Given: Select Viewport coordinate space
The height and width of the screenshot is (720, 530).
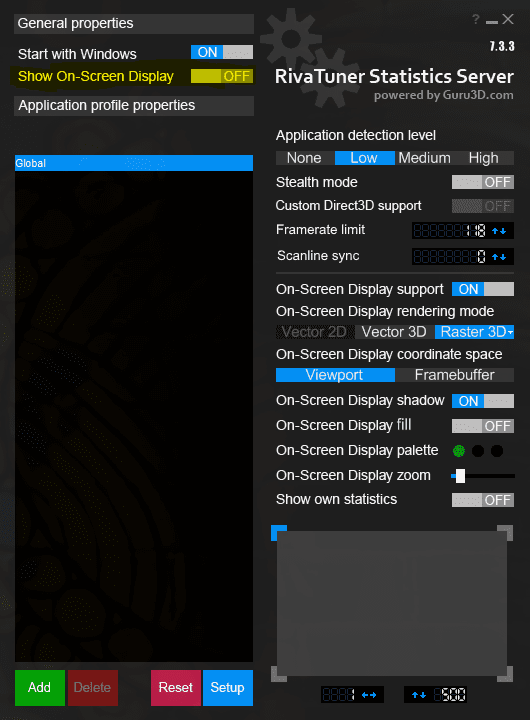Looking at the screenshot, I should (335, 375).
